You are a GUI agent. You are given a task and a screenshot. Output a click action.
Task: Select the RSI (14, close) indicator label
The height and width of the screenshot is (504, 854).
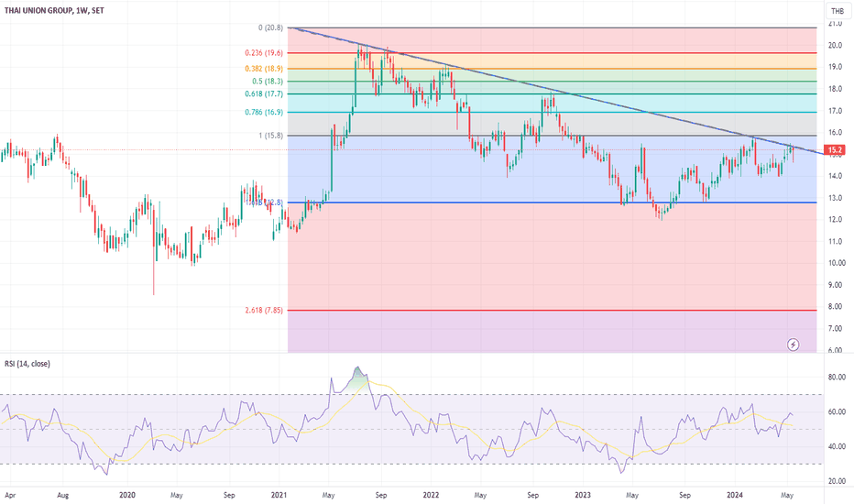pos(27,364)
